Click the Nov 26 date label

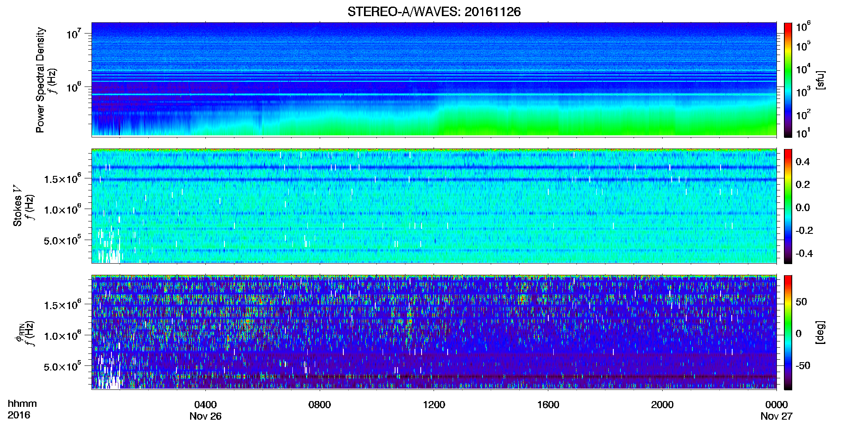click(x=205, y=416)
